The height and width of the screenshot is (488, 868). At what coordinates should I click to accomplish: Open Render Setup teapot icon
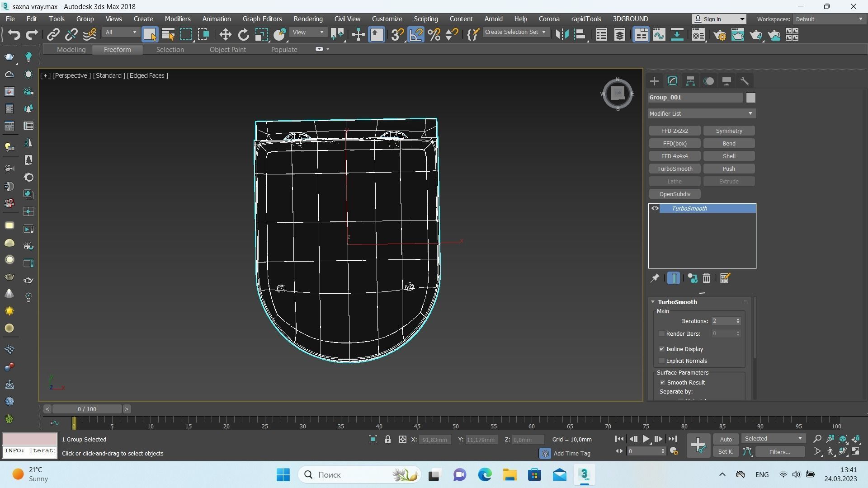(720, 34)
